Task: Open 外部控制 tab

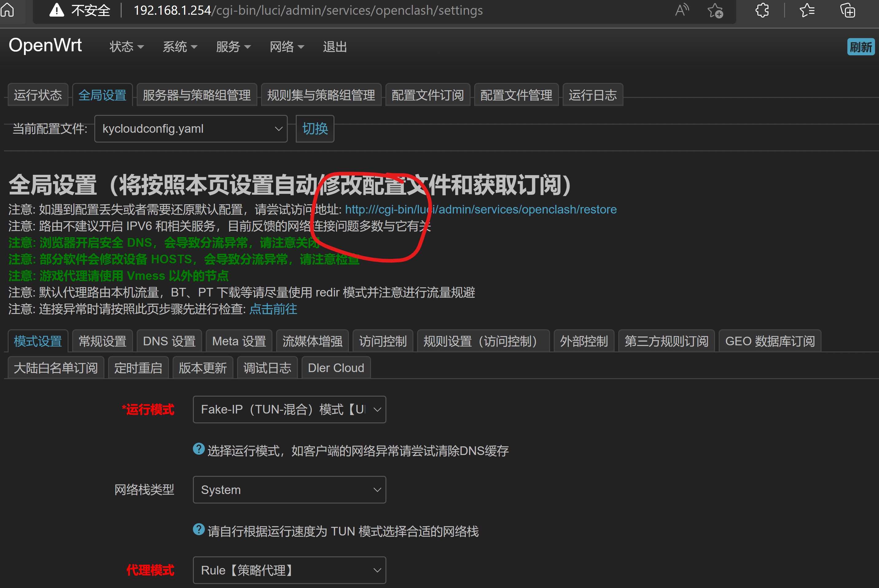Action: (584, 341)
